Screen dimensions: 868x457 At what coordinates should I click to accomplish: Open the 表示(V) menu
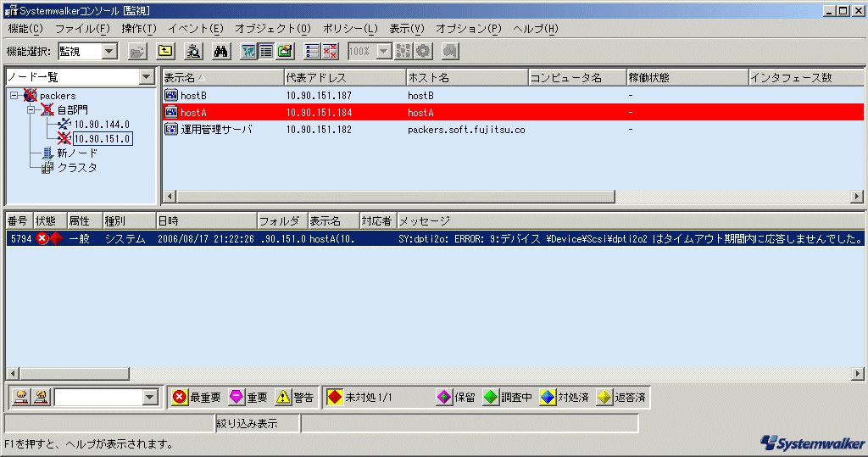[406, 29]
